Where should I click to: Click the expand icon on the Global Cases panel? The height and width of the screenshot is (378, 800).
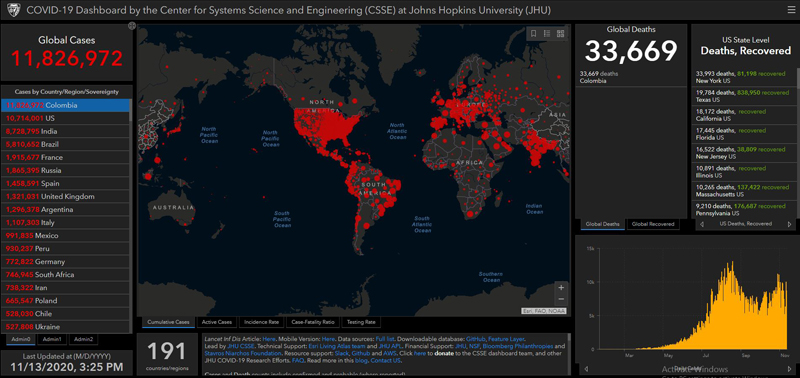(132, 26)
